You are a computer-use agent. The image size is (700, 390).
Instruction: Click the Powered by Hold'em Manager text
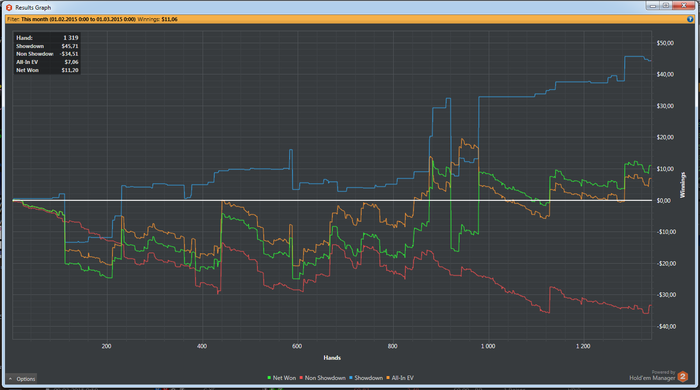tap(652, 375)
